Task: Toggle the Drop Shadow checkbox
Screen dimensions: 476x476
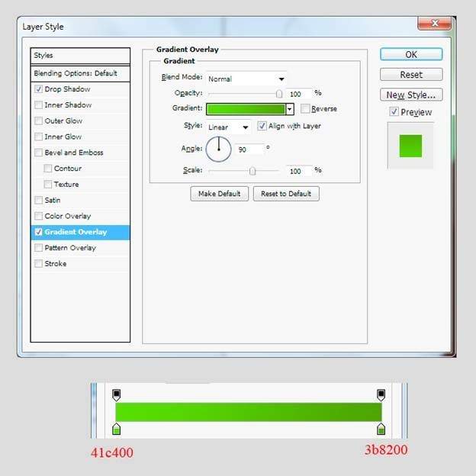Action: 39,89
